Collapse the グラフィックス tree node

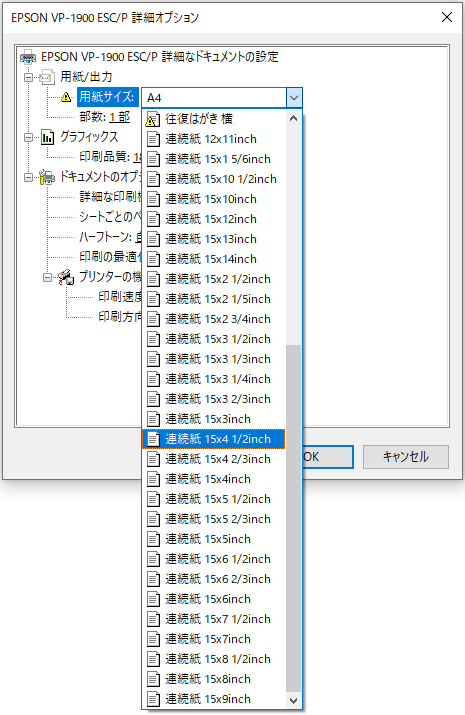28,137
